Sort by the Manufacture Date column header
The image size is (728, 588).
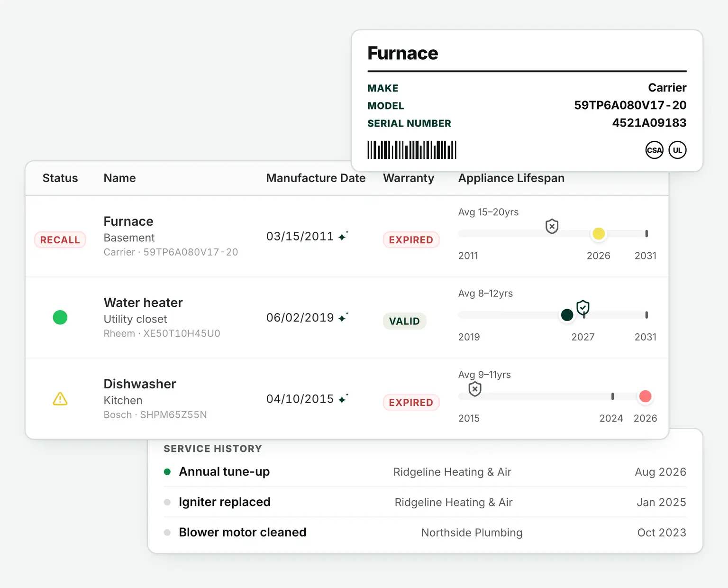[x=316, y=178]
